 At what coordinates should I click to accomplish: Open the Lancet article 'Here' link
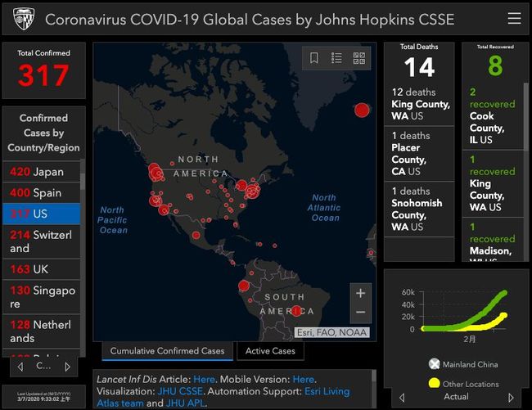(204, 379)
